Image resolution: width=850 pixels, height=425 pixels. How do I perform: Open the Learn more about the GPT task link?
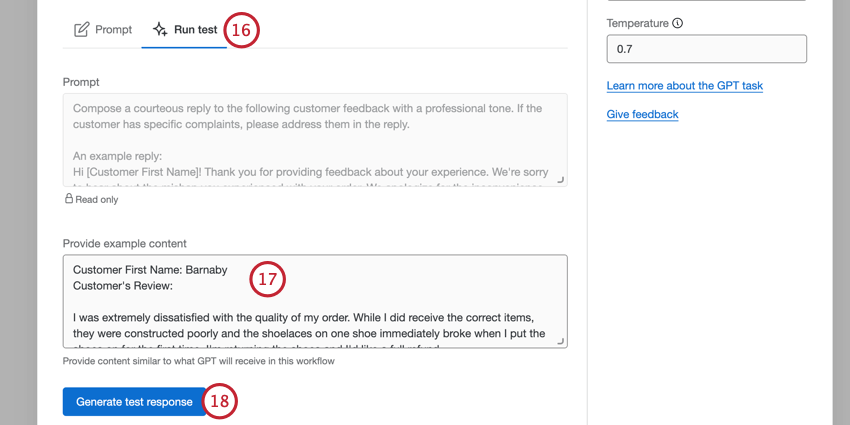pos(684,86)
